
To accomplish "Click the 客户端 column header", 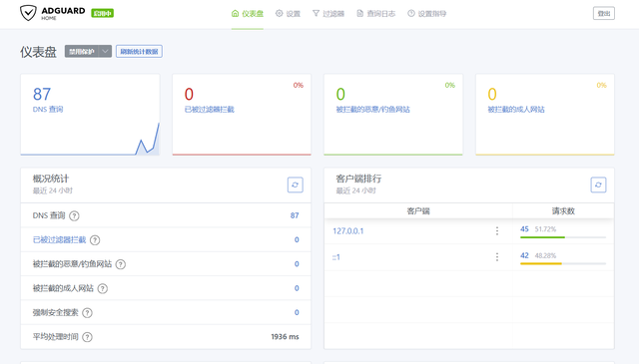I will pyautogui.click(x=418, y=210).
